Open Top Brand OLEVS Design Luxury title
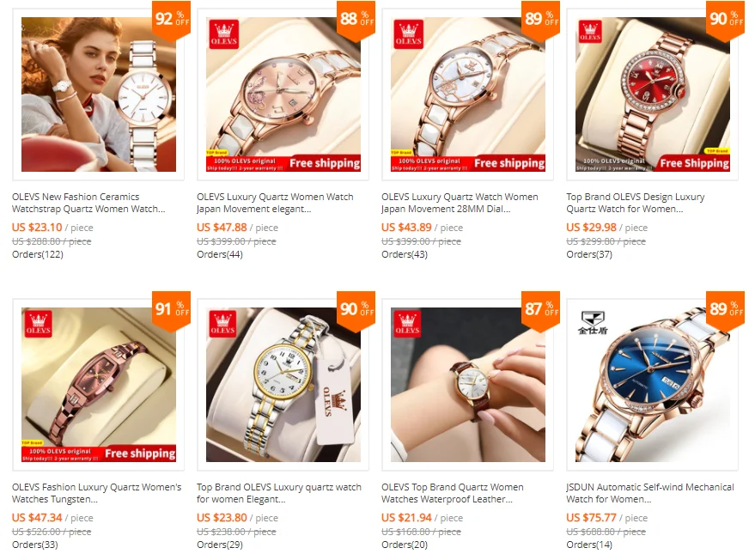The width and height of the screenshot is (755, 560). tap(635, 203)
